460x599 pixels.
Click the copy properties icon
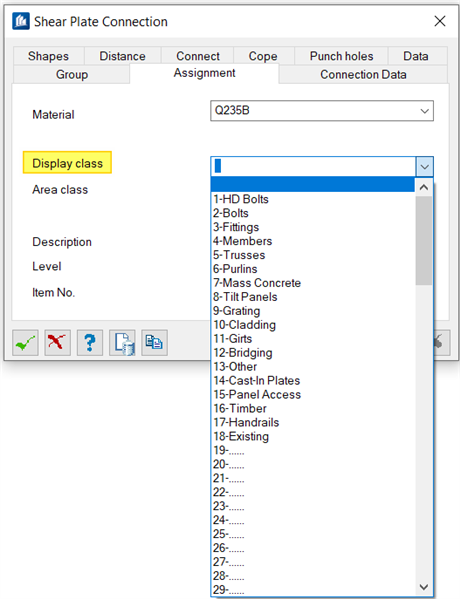[x=154, y=343]
